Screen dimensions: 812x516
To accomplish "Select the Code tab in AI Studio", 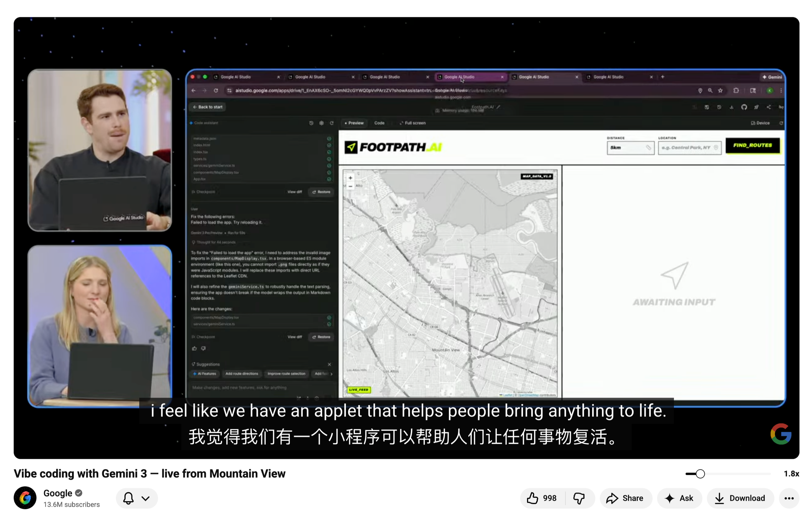I will [379, 123].
